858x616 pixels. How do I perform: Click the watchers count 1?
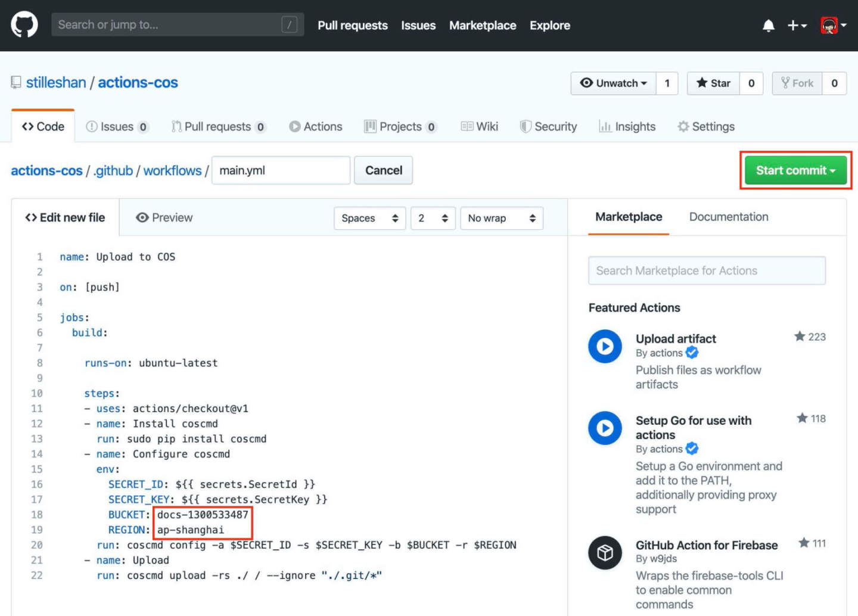pos(667,83)
